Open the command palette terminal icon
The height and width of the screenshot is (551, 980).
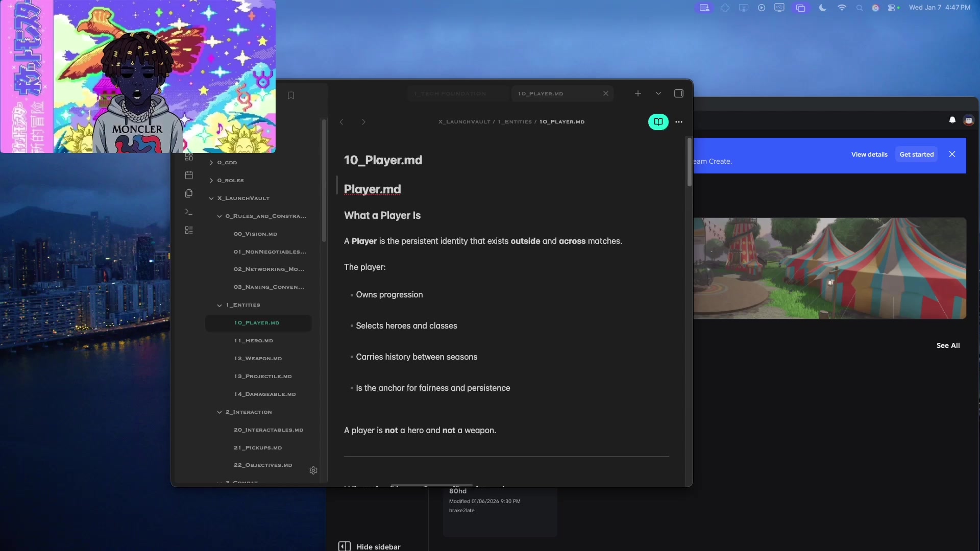coord(189,212)
